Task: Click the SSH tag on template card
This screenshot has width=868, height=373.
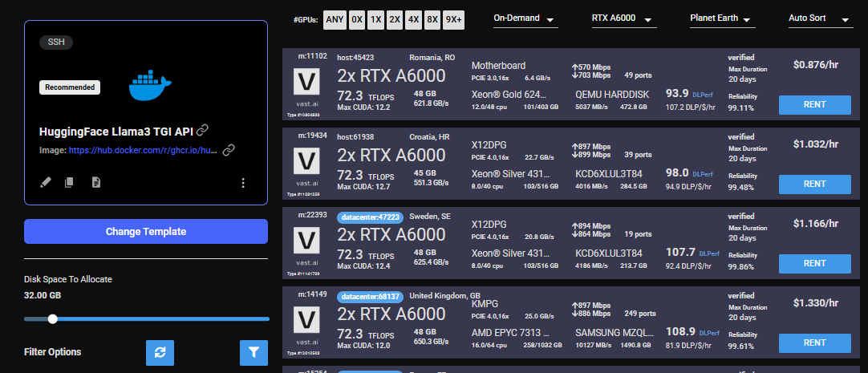Action: pyautogui.click(x=56, y=43)
